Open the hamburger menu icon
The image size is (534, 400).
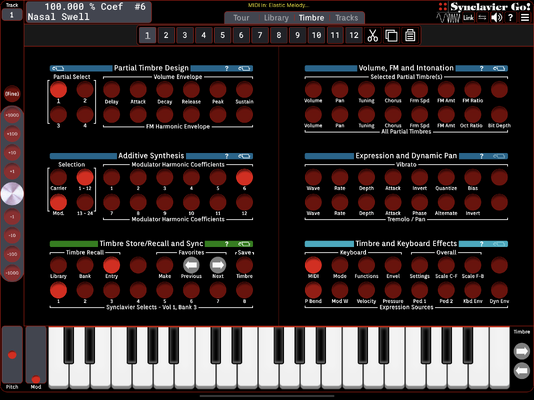[525, 17]
